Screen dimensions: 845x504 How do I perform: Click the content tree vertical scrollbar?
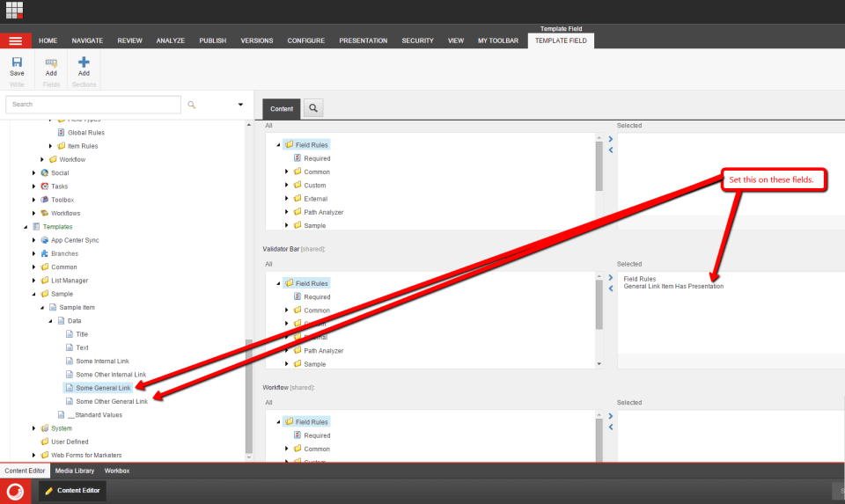[248, 396]
